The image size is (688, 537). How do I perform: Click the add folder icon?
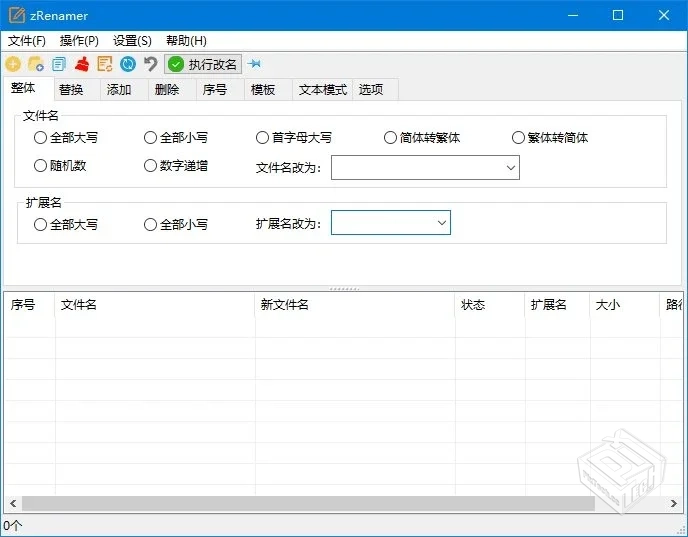[x=36, y=64]
